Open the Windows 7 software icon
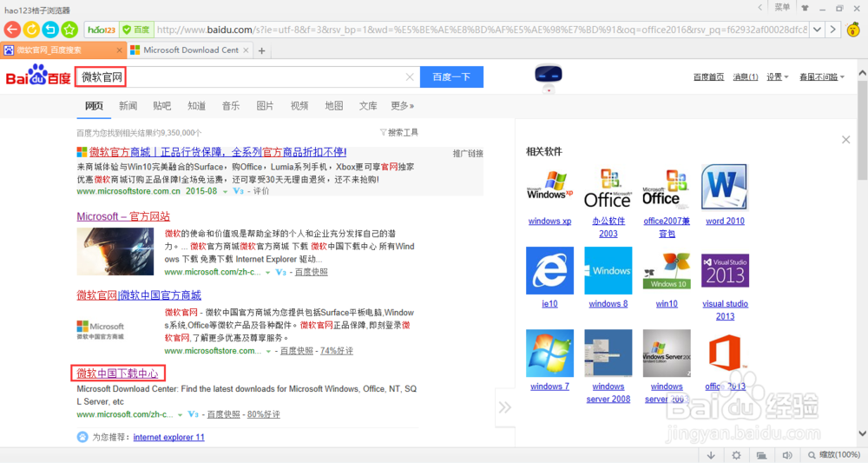868x463 pixels. click(x=549, y=354)
